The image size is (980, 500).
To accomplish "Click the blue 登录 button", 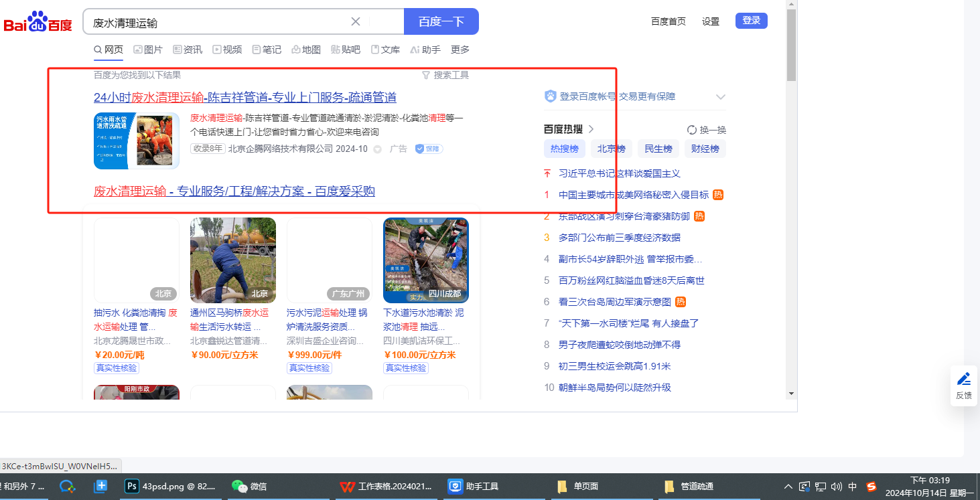I will click(x=751, y=21).
